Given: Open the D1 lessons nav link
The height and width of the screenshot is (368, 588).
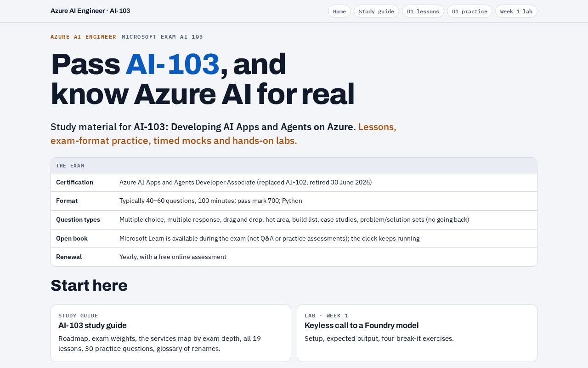Looking at the screenshot, I should click(423, 11).
